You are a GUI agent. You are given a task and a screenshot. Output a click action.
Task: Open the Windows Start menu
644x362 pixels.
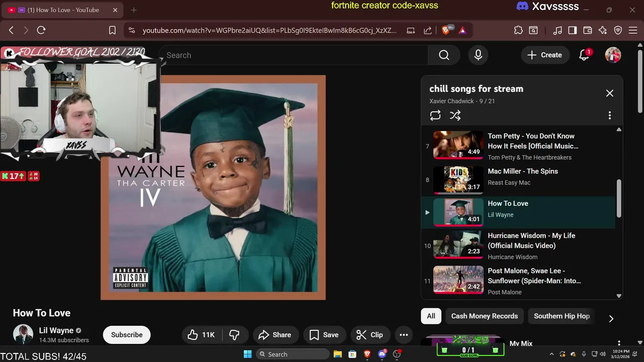[x=248, y=354]
